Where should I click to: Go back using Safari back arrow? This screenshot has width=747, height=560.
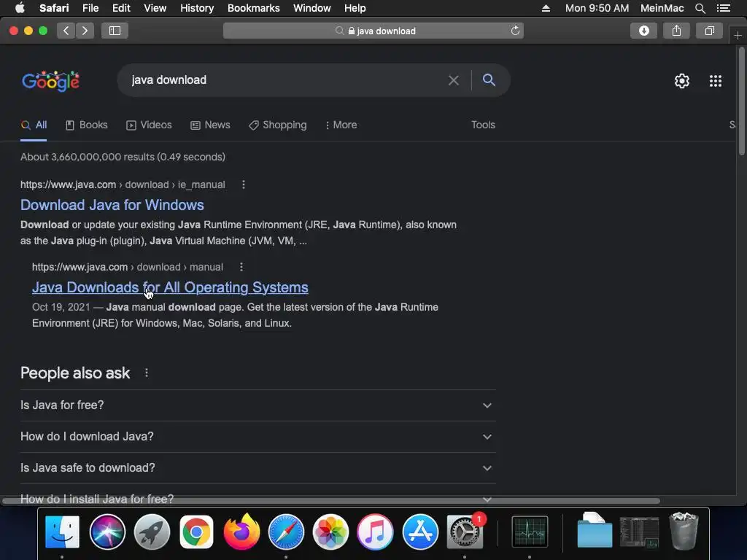click(x=66, y=31)
